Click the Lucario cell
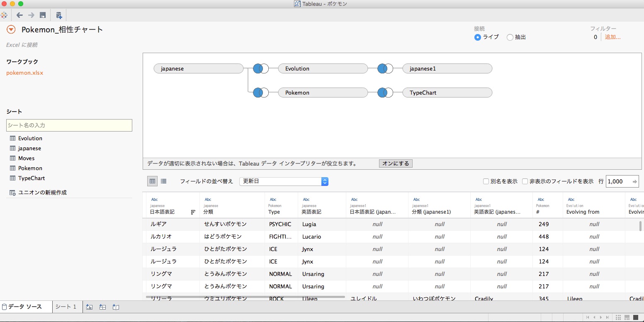 click(322, 237)
